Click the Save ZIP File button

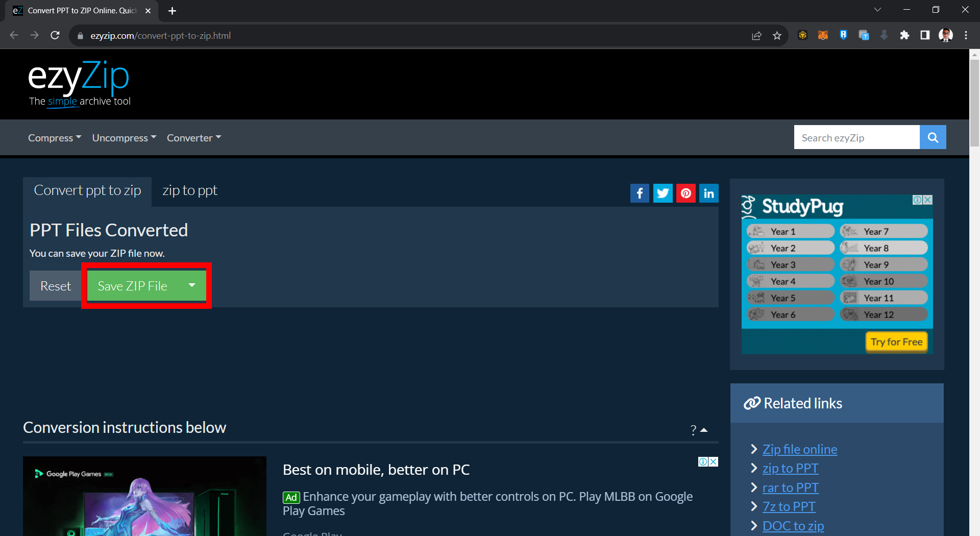(133, 286)
